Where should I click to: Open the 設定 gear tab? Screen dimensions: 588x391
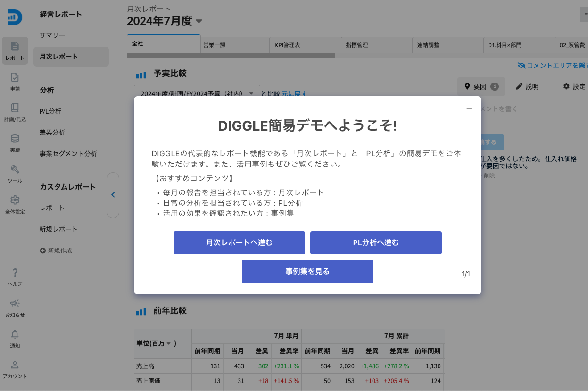click(x=574, y=87)
